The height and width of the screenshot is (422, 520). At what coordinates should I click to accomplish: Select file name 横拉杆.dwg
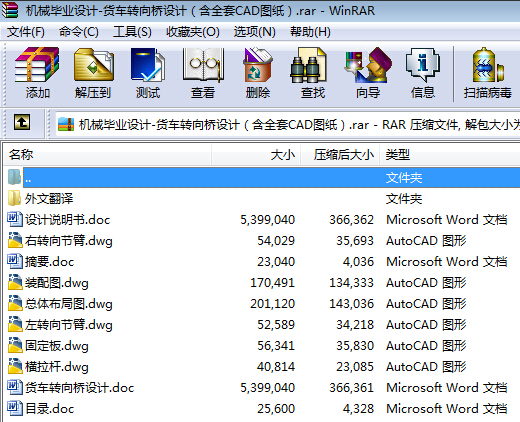click(x=57, y=367)
